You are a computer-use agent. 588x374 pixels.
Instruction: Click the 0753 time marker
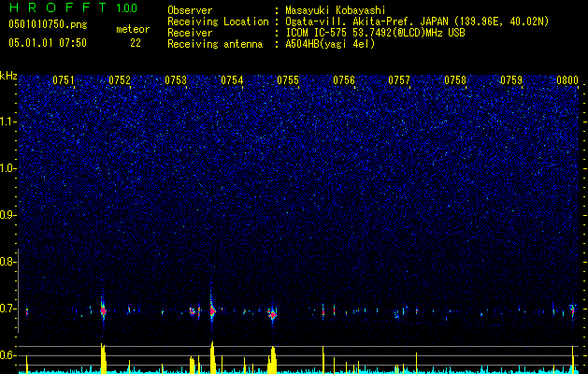pos(176,79)
